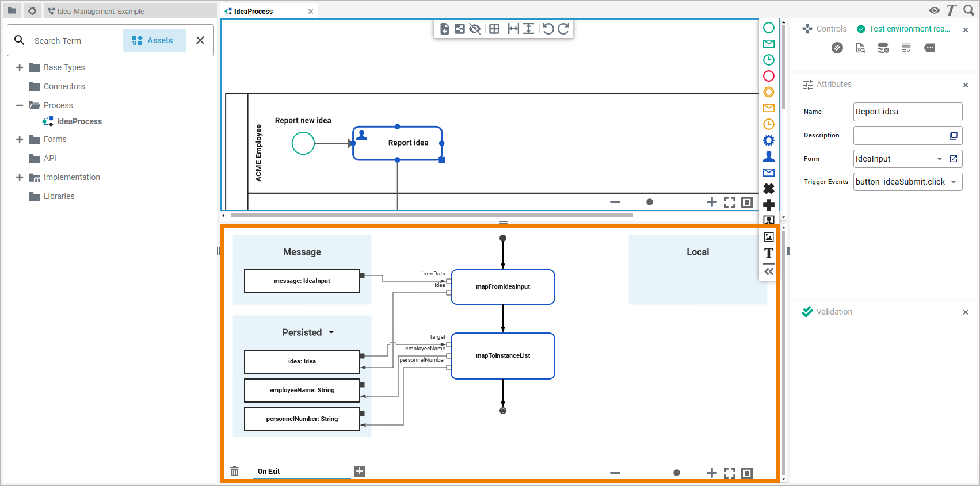
Task: Open the Form dropdown showing IdeaInput
Action: pos(939,159)
